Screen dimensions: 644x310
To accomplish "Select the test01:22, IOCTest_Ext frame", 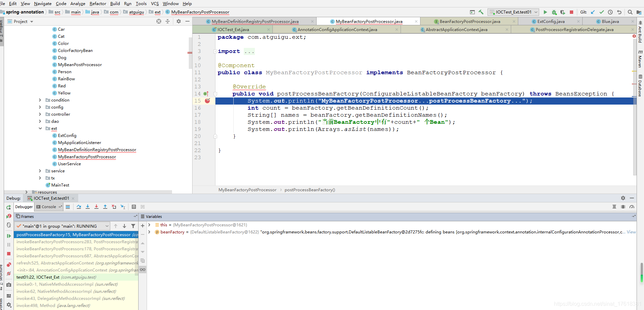I will (76, 277).
